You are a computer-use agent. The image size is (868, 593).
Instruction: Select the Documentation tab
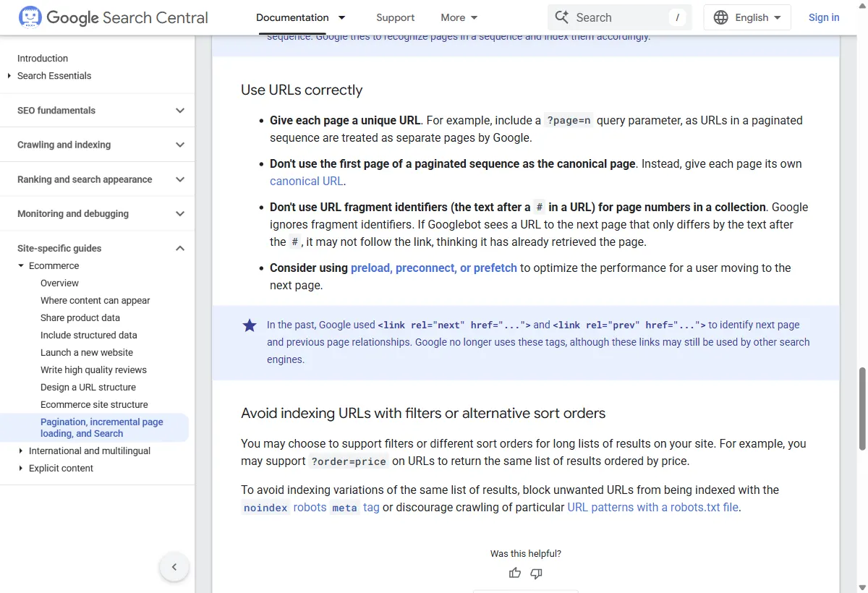tap(292, 17)
